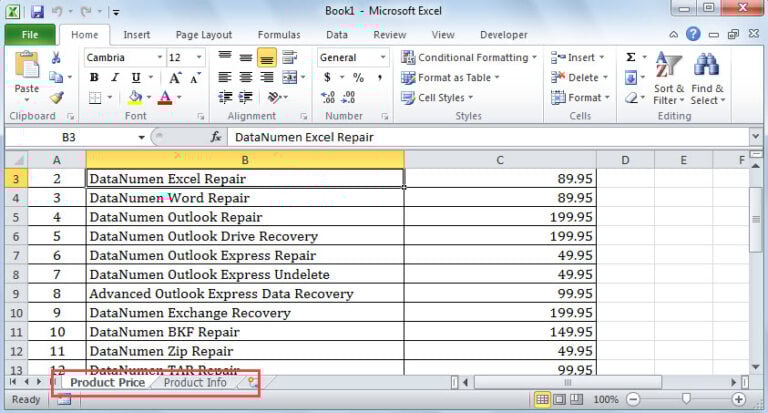The image size is (768, 413).
Task: Apply the Accounting dollar format
Action: [327, 77]
